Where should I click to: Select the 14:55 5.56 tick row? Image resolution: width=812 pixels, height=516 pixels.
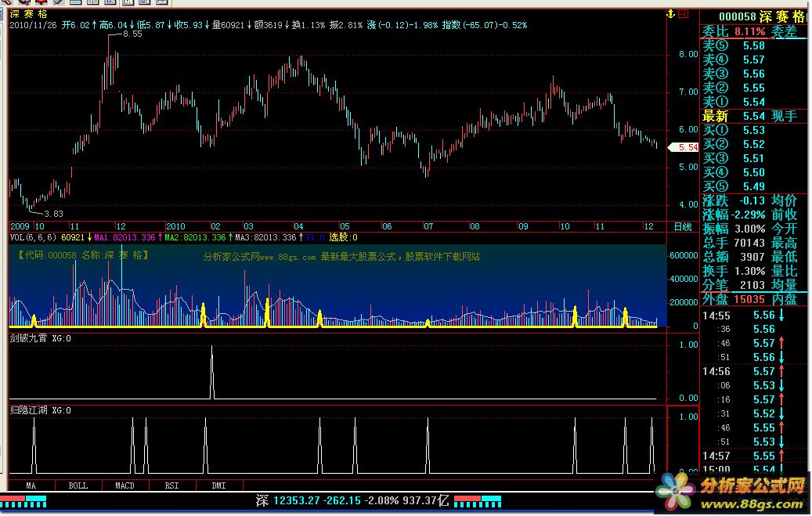[744, 316]
